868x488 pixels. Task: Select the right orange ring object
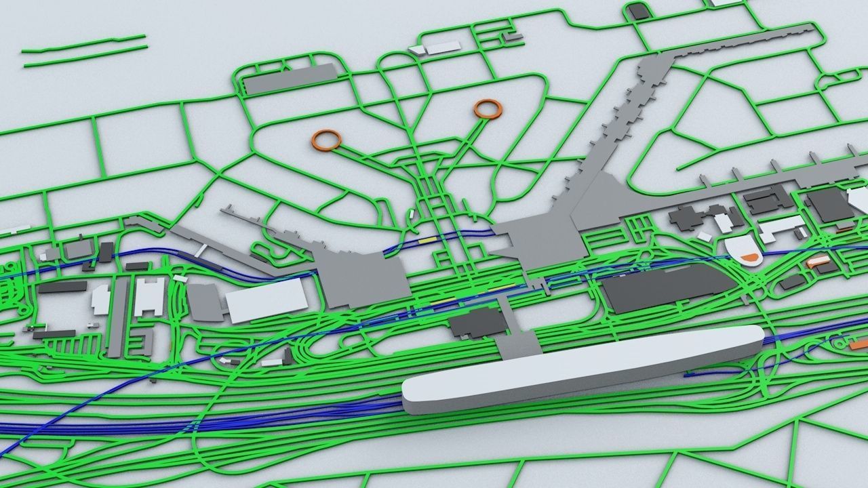pos(488,108)
